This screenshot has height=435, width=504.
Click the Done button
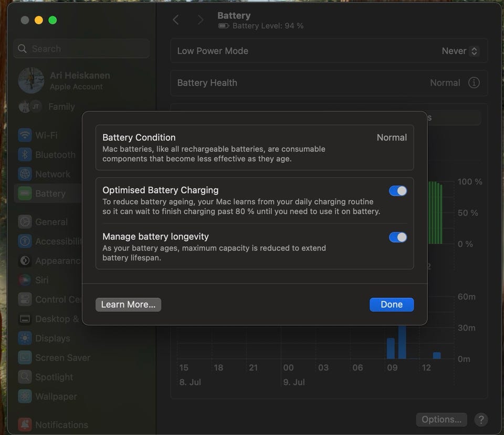(x=392, y=304)
